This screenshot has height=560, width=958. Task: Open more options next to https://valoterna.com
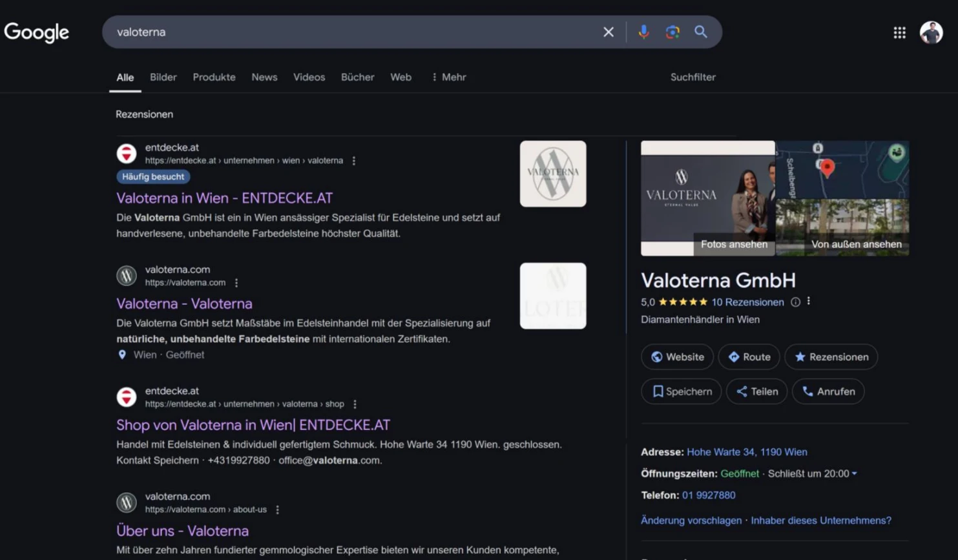236,283
